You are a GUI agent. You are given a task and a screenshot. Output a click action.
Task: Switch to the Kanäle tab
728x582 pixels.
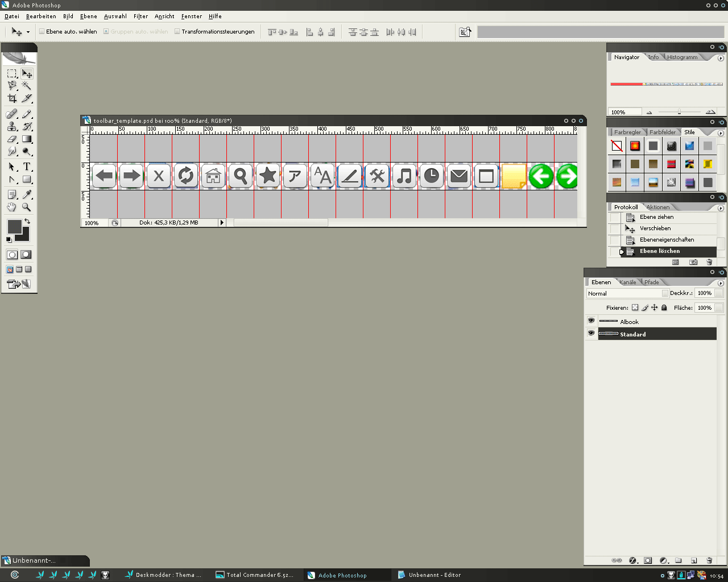628,282
